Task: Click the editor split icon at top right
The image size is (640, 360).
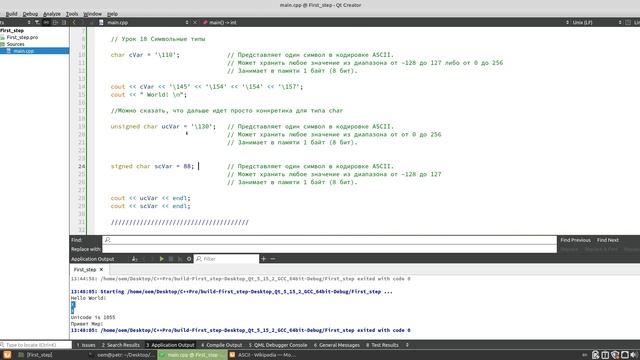Action: (628, 22)
